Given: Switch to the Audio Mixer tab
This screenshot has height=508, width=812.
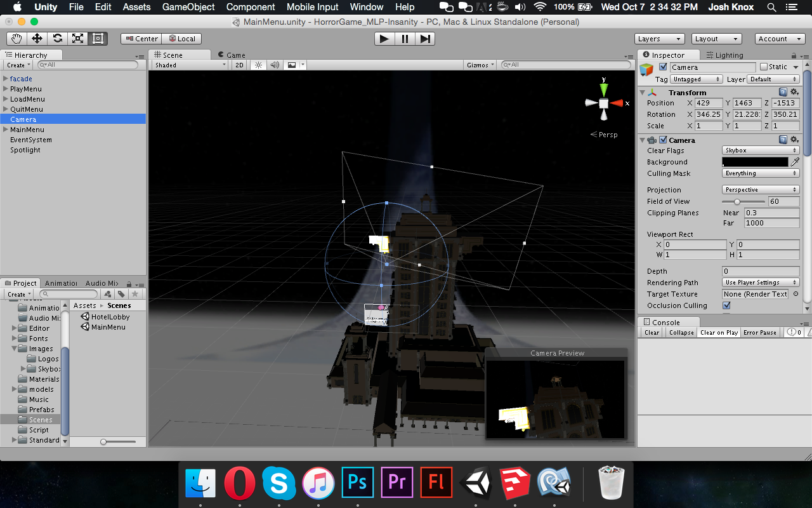Looking at the screenshot, I should click(x=101, y=283).
